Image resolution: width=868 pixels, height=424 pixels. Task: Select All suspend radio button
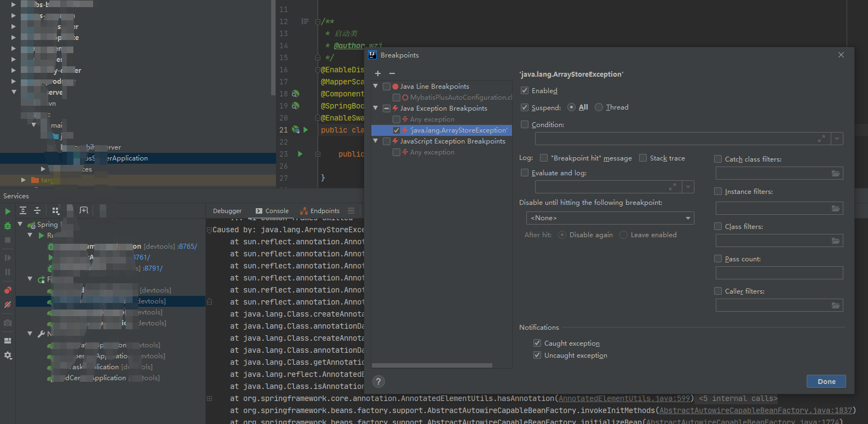pos(572,107)
